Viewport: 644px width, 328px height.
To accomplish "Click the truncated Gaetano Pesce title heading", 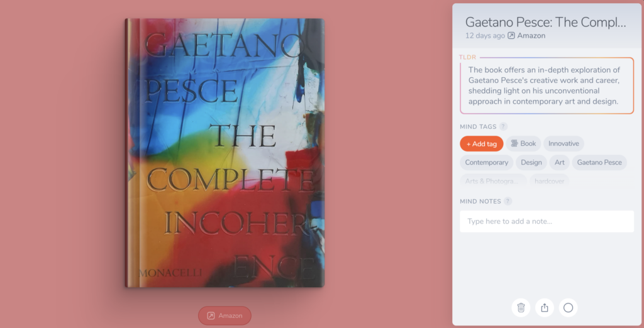I will point(545,22).
